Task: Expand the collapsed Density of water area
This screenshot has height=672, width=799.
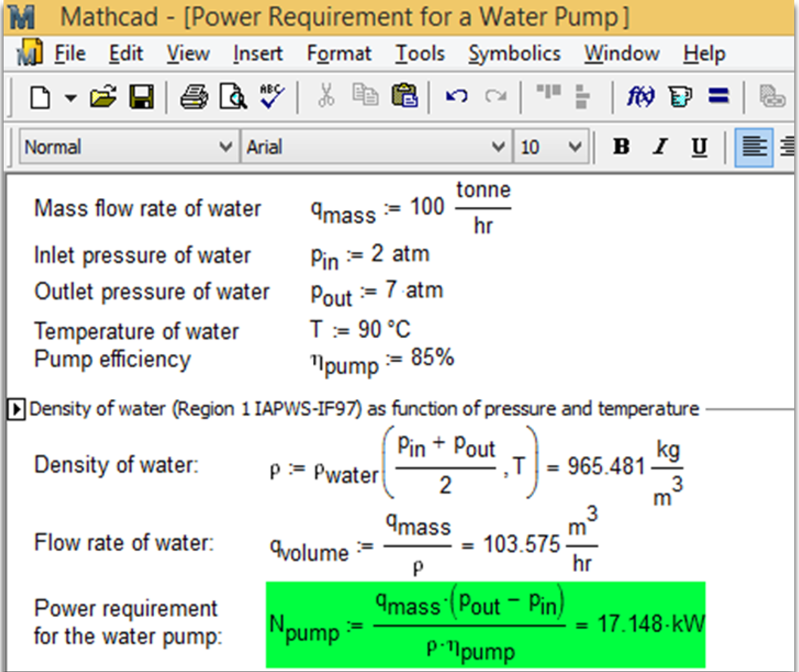Action: coord(16,409)
